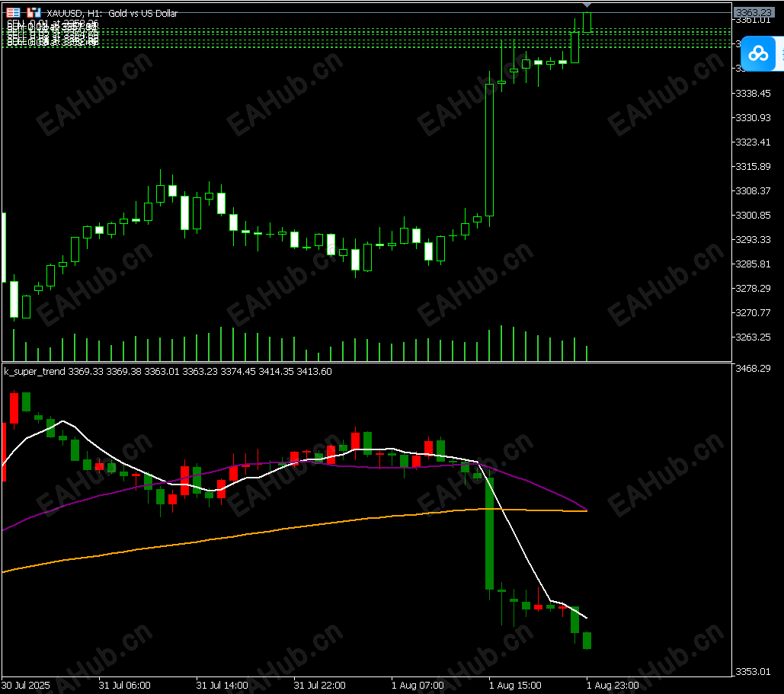
Task: Click price axis label 3323.41
Action: point(754,142)
